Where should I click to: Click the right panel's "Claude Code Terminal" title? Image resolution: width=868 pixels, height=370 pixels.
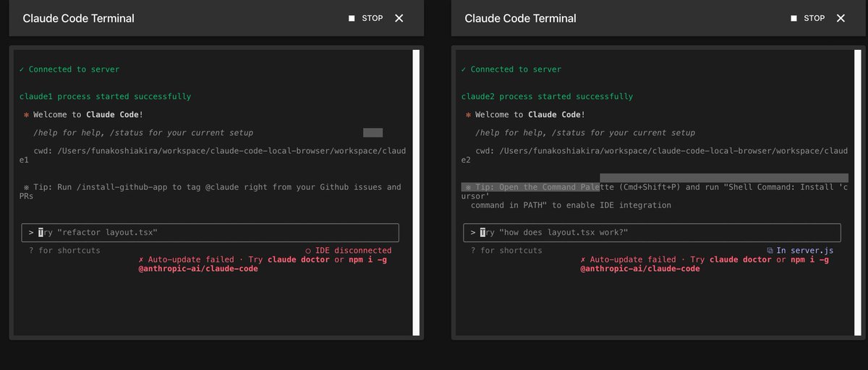click(x=521, y=18)
